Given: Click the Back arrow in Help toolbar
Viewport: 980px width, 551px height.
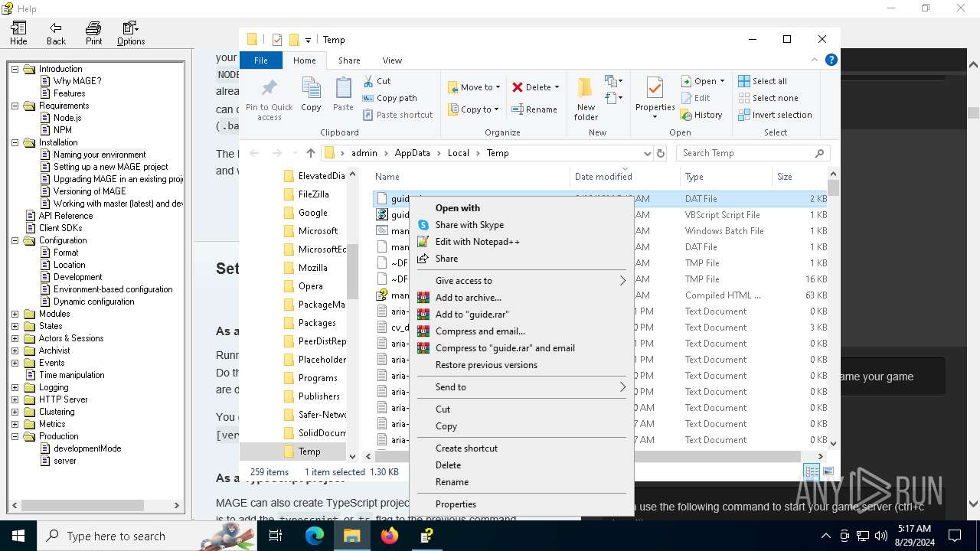Looking at the screenshot, I should (x=56, y=34).
